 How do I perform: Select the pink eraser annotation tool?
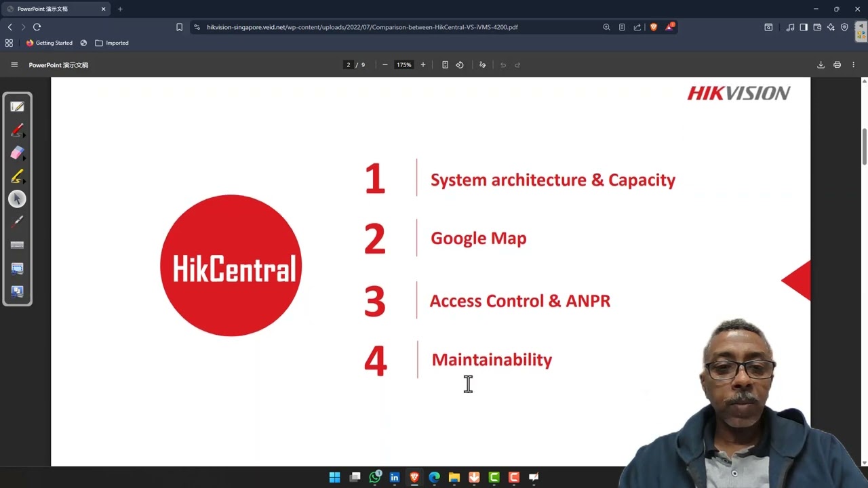(x=18, y=153)
